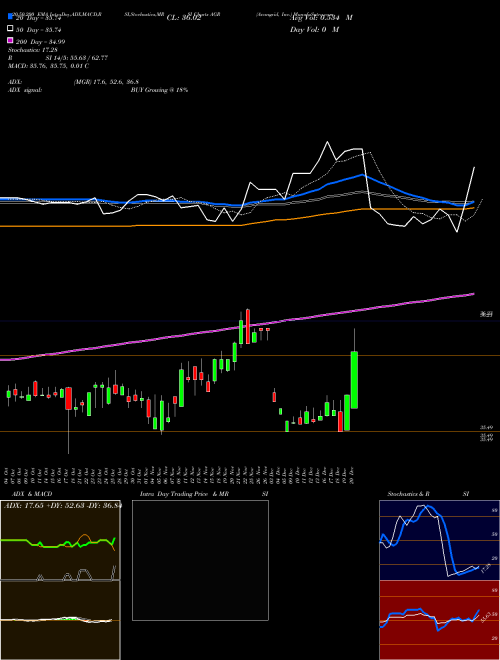Viewport: 500px width, 660px height.
Task: Click the magenta 200-day moving average line
Action: 237,327
